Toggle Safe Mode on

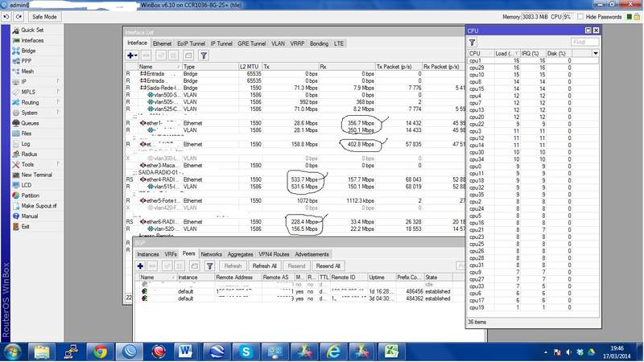point(44,16)
